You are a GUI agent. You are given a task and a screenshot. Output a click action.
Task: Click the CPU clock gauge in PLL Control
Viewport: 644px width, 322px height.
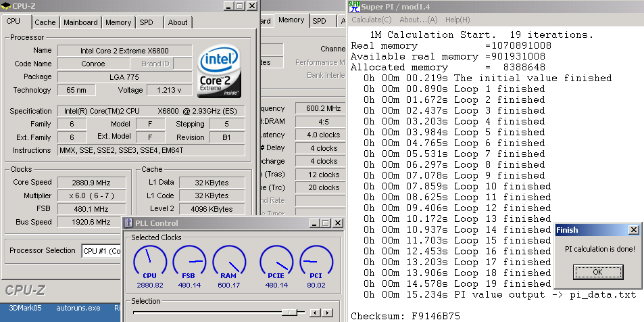pos(150,262)
